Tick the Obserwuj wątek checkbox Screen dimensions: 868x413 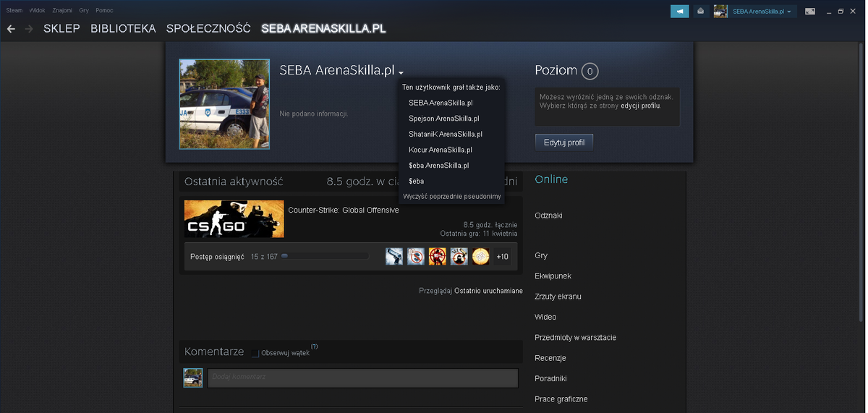coord(255,353)
